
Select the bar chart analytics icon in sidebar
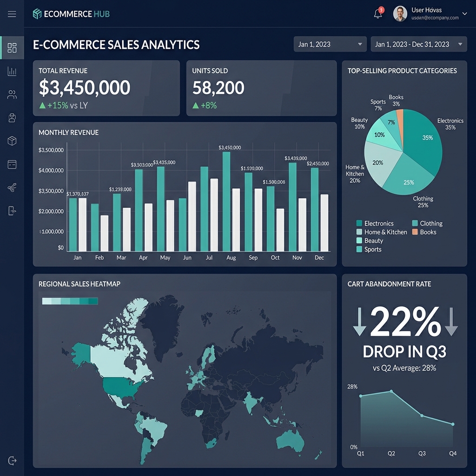12,71
